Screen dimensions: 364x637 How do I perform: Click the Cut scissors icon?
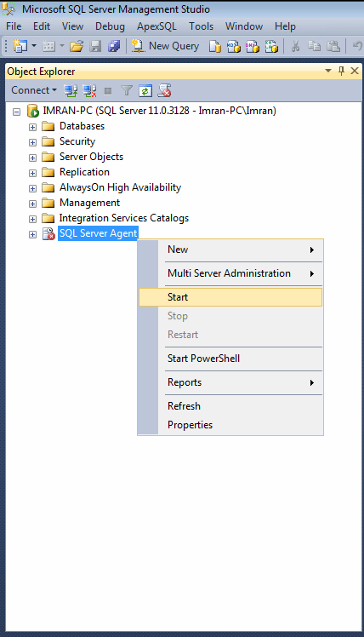295,46
